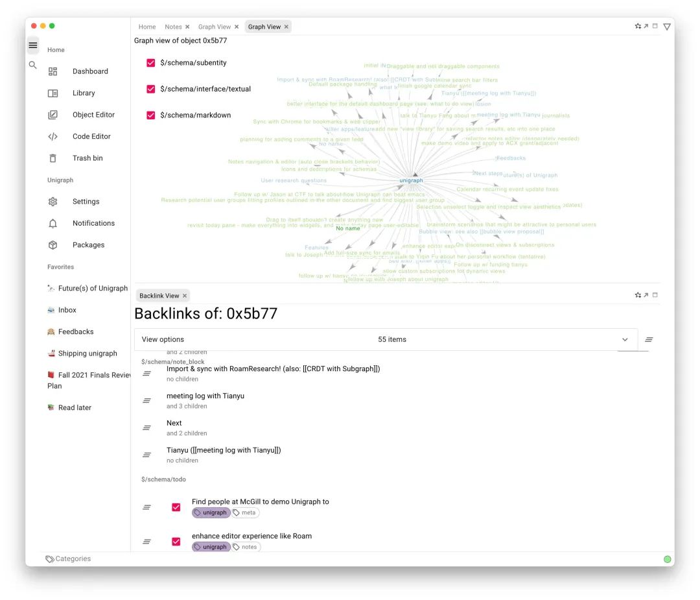This screenshot has width=700, height=600.
Task: Click the Notifications bell icon
Action: (52, 223)
